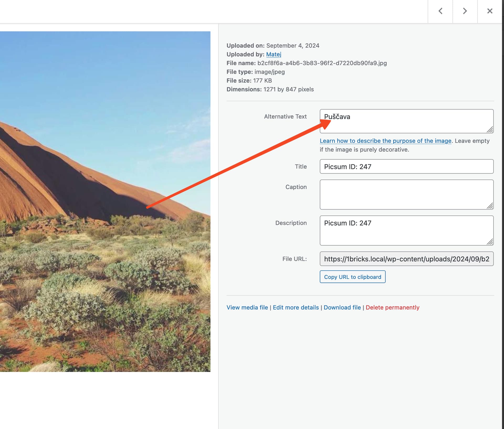The width and height of the screenshot is (504, 429).
Task: Click the desert image preview
Action: (105, 202)
